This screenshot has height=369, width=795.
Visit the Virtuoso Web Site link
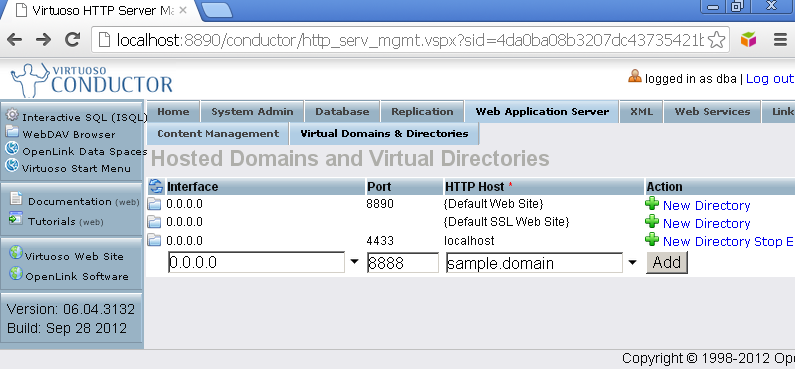point(75,256)
